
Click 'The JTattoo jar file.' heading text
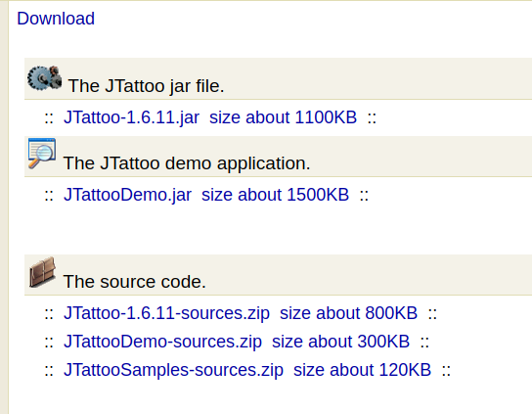[147, 86]
